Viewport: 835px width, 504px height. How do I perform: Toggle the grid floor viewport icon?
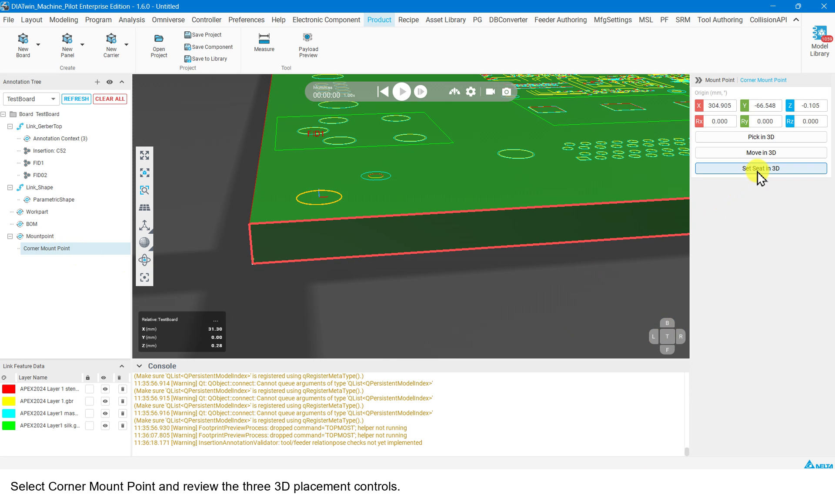144,208
